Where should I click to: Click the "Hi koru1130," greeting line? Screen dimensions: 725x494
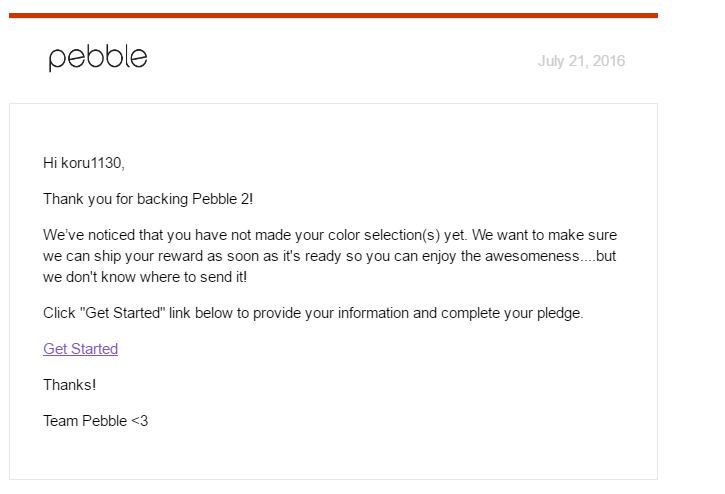click(84, 163)
